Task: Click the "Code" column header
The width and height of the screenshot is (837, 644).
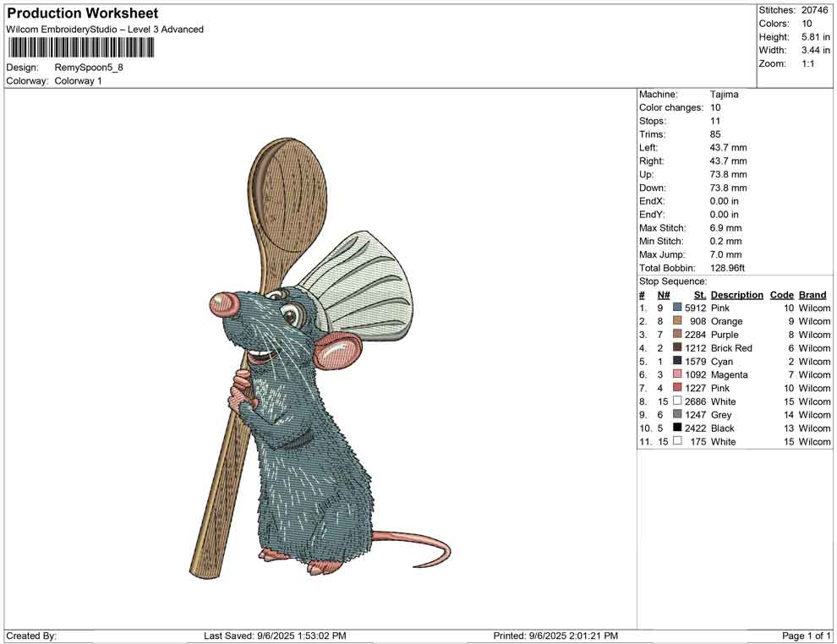Action: click(x=782, y=295)
